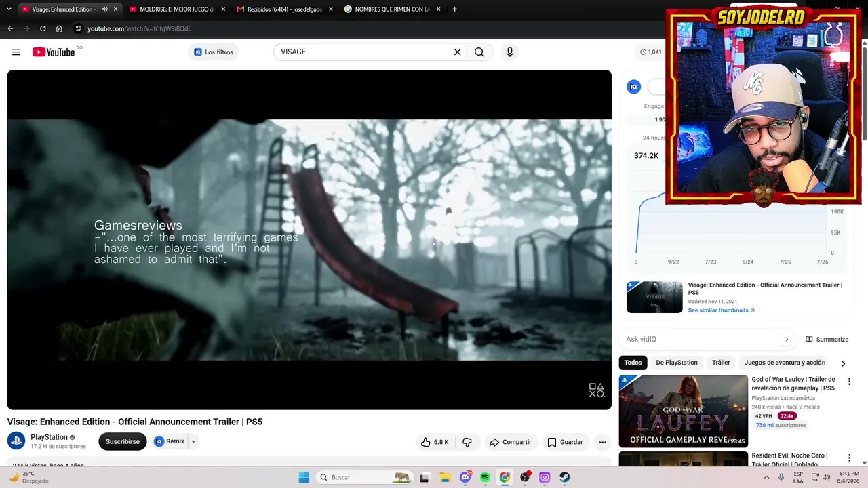Open See similar thumbnails link
This screenshot has width=868, height=488.
point(722,310)
